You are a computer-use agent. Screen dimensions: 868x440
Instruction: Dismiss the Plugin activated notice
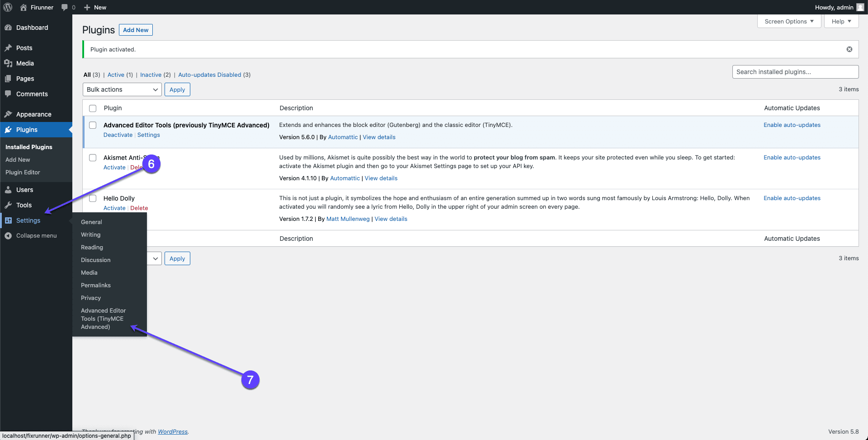pos(849,49)
